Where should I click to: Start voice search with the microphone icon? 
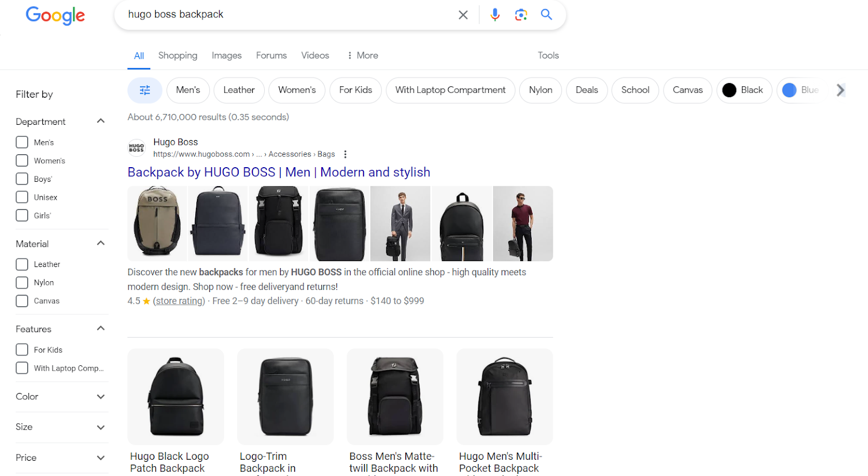coord(495,15)
